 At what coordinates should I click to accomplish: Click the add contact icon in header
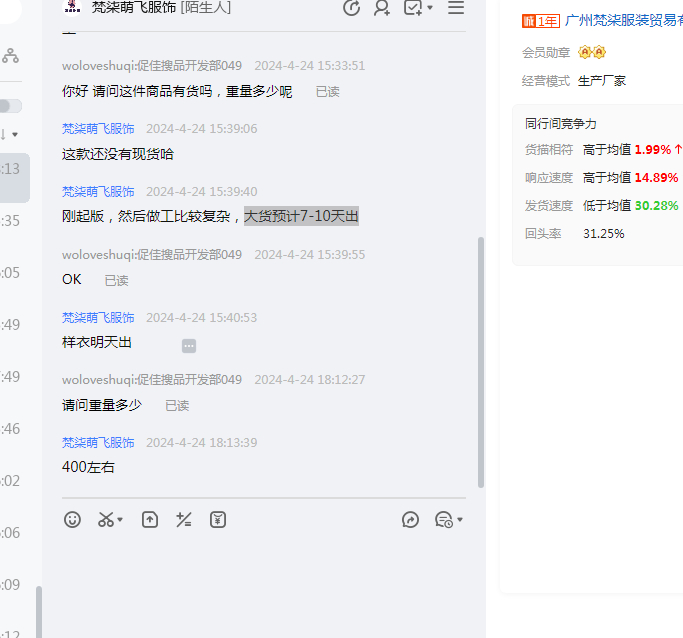click(382, 8)
